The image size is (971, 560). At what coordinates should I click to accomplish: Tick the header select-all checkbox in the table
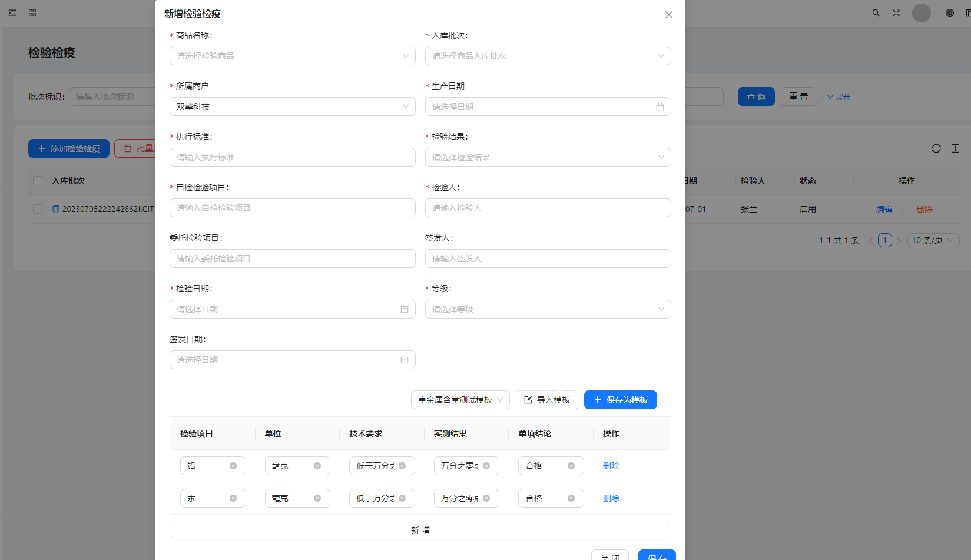click(x=38, y=181)
